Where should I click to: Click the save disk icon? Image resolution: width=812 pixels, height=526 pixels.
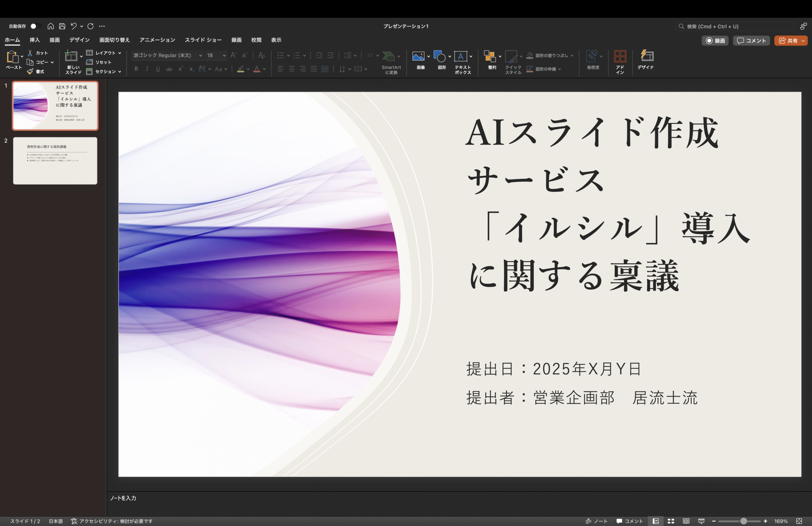tap(62, 26)
